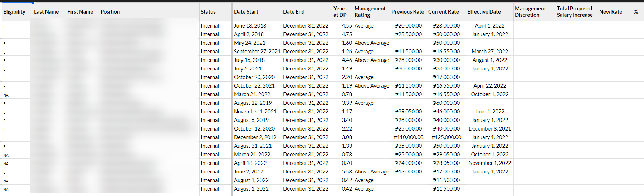The image size is (644, 196).
Task: Click the Previous Rate column header
Action: tap(408, 12)
